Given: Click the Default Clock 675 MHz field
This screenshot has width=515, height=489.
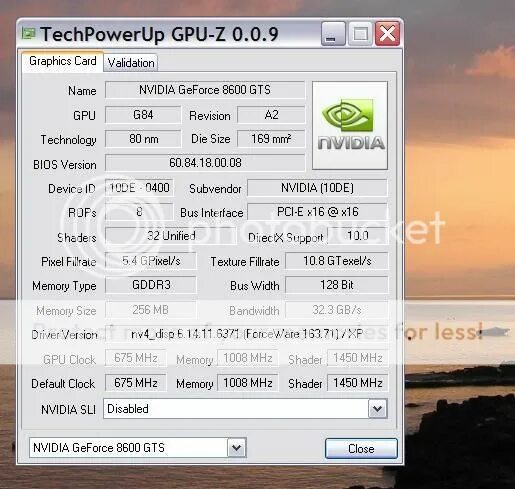Looking at the screenshot, I should point(136,383).
